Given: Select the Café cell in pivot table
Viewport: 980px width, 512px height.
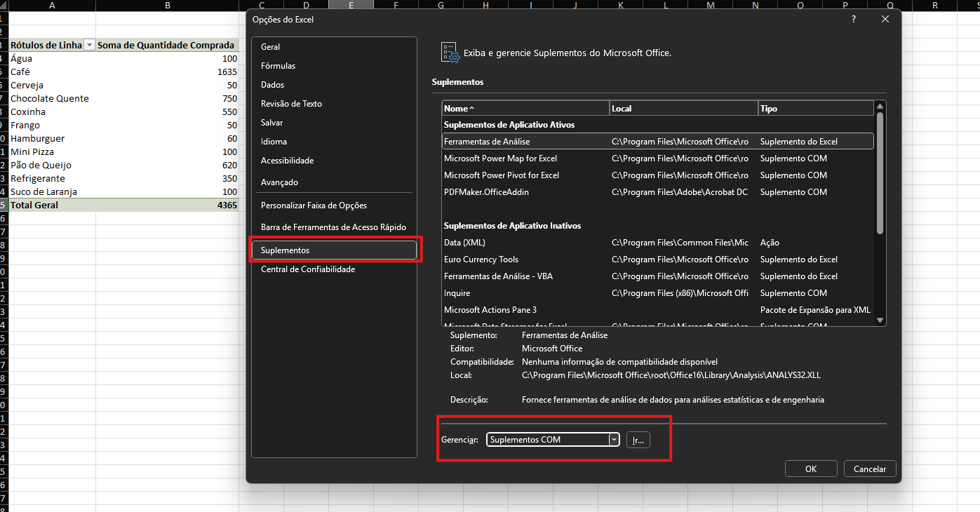Looking at the screenshot, I should point(53,72).
